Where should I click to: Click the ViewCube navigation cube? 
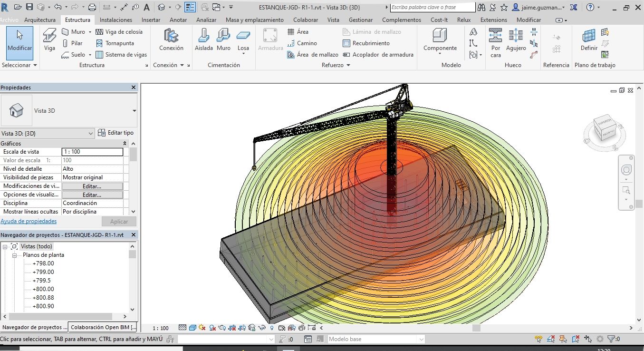coord(604,129)
